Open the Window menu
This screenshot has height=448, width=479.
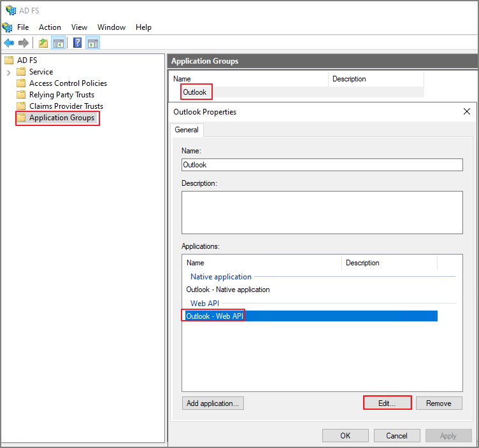[x=111, y=27]
